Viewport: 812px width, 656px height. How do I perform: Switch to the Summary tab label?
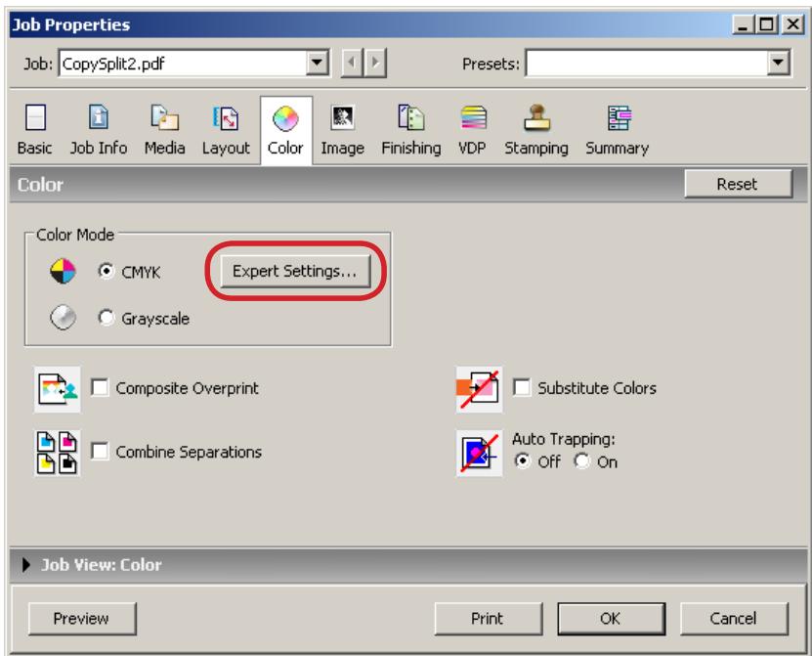point(618,149)
